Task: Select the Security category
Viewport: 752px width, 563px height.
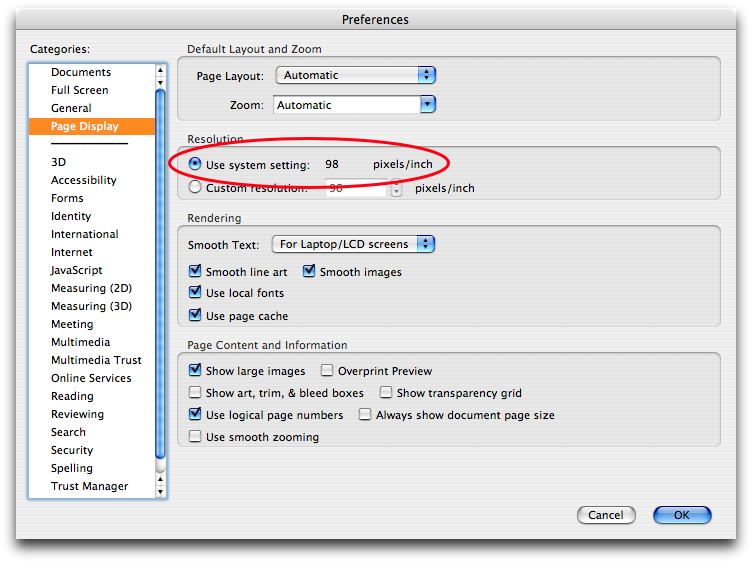Action: pos(72,450)
